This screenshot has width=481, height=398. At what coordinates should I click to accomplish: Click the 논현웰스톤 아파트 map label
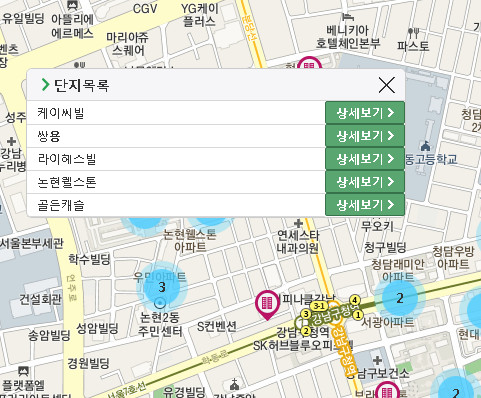point(190,241)
